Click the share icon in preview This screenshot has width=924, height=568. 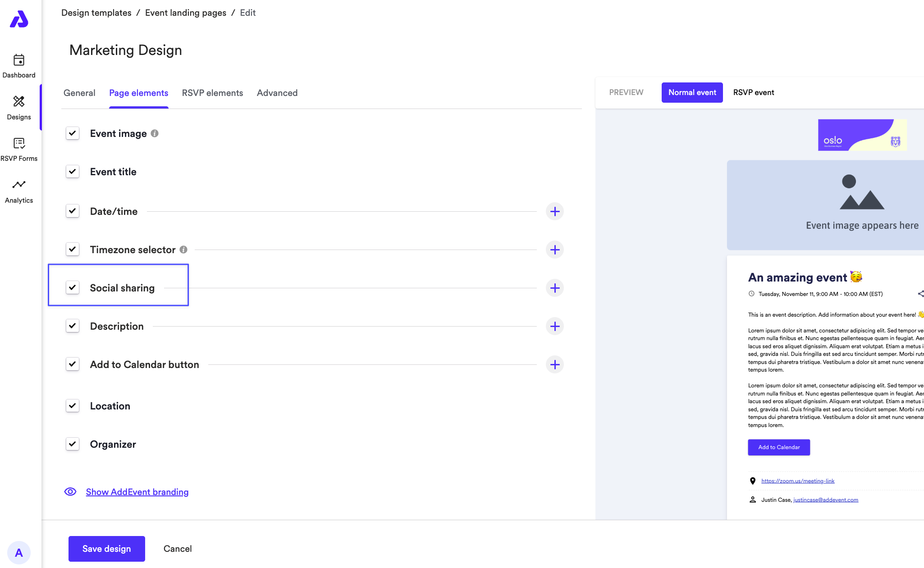920,294
